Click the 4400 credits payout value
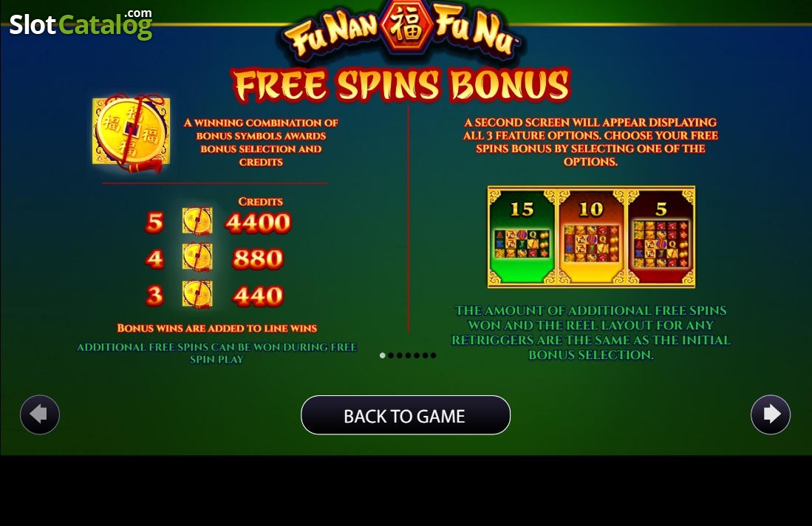The height and width of the screenshot is (526, 812). [x=258, y=222]
